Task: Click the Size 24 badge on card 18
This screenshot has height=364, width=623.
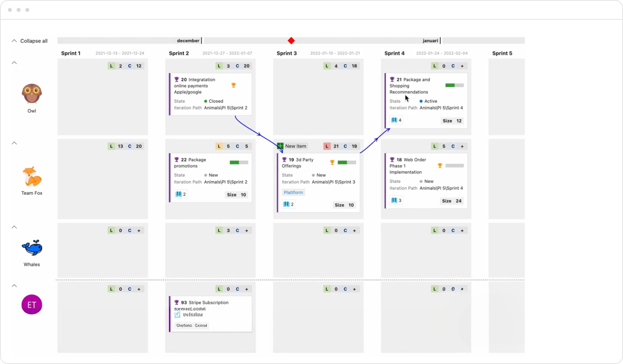Action: point(452,201)
